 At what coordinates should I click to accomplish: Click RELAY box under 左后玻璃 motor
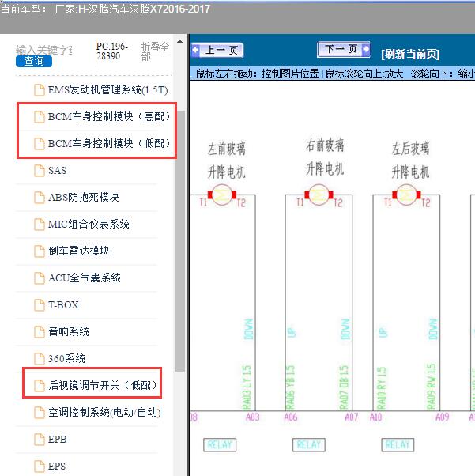pos(398,445)
